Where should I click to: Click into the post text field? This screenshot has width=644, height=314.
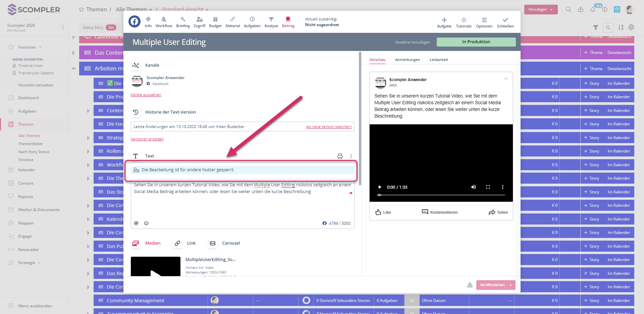pyautogui.click(x=241, y=204)
